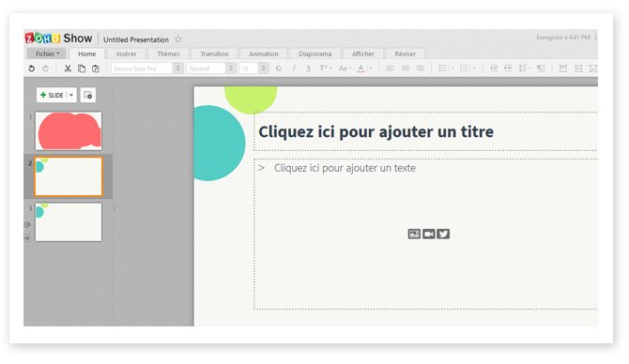Increase indent of paragraph
The image size is (629, 364).
pos(508,68)
